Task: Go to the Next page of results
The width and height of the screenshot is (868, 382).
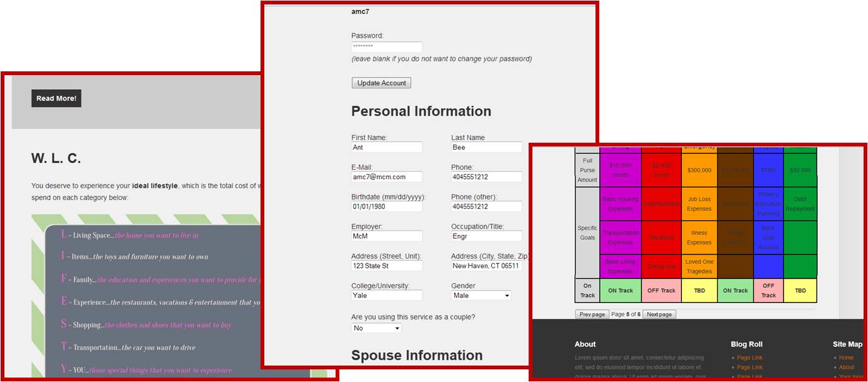Action: 659,314
